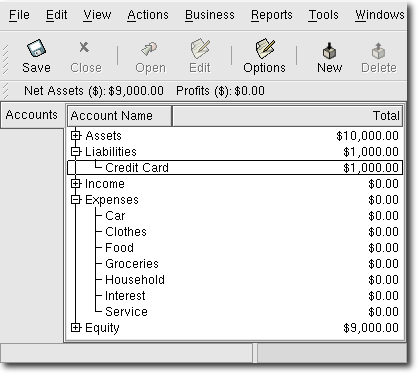Click the Save floppy disk icon
418x374 pixels.
[x=36, y=48]
